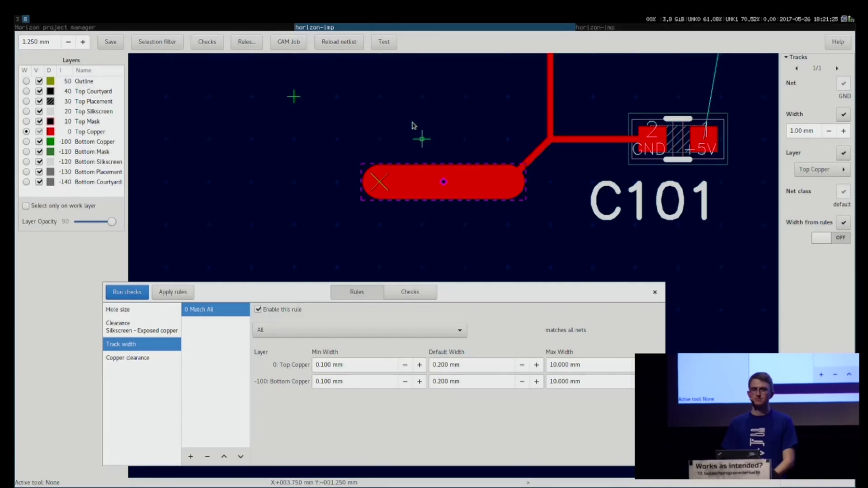
Task: Switch to the Checks tab
Action: click(x=410, y=292)
